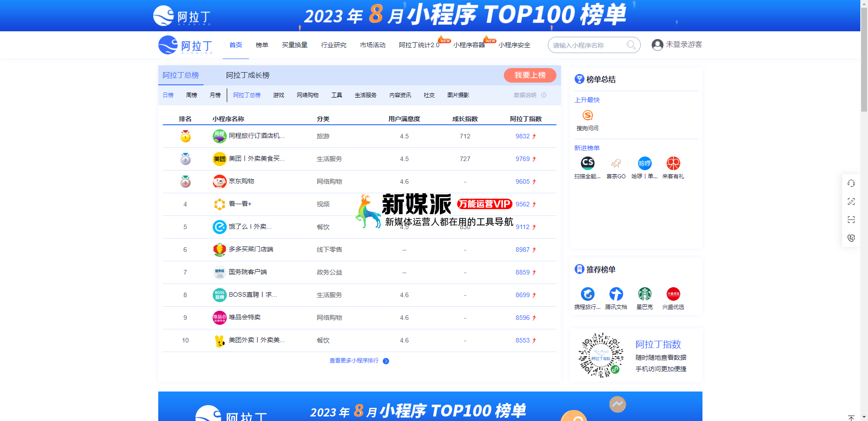Image resolution: width=868 pixels, height=421 pixels.
Task: Filter ranking by 社交 category
Action: tap(429, 95)
